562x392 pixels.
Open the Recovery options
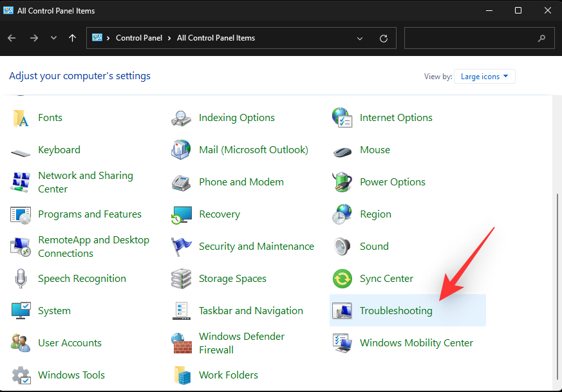[x=219, y=214]
